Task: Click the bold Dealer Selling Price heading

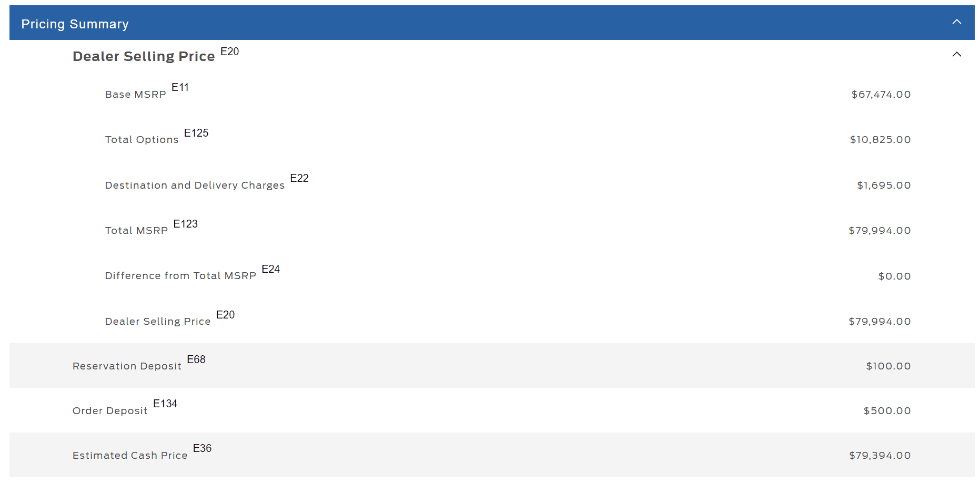Action: point(144,56)
